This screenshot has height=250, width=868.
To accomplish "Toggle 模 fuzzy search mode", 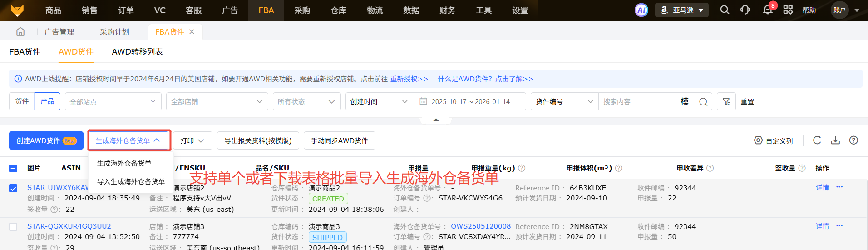I will point(685,101).
